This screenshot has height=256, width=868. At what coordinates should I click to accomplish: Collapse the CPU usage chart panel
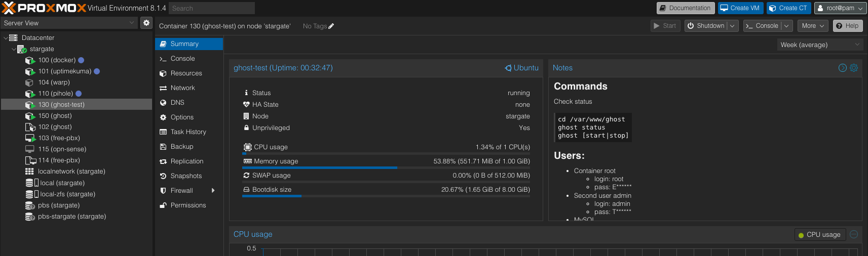[854, 234]
